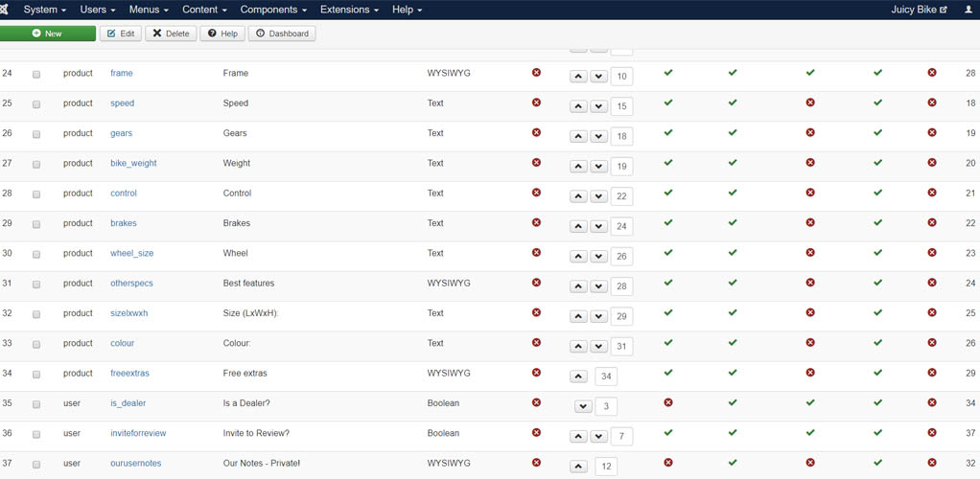980x479 pixels.
Task: Expand the Content dropdown
Action: click(x=204, y=10)
